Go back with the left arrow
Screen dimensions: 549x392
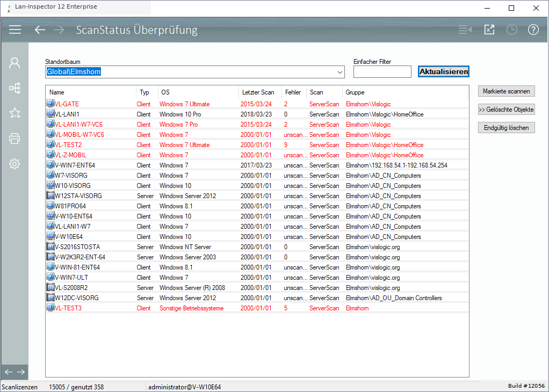(40, 30)
